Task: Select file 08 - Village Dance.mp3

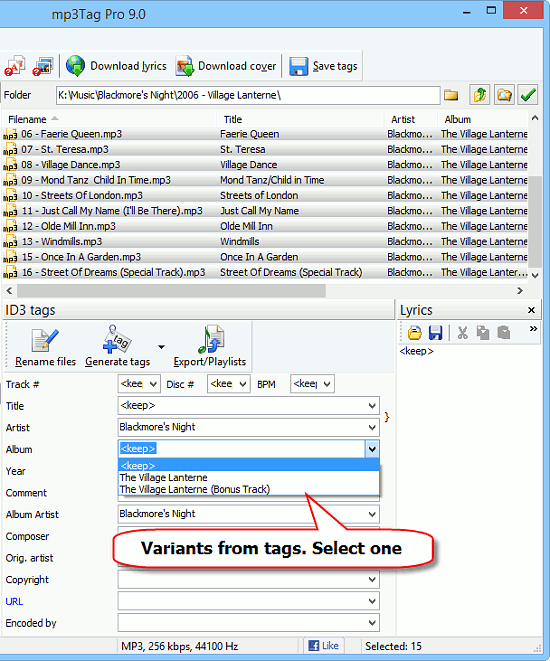Action: [265, 165]
